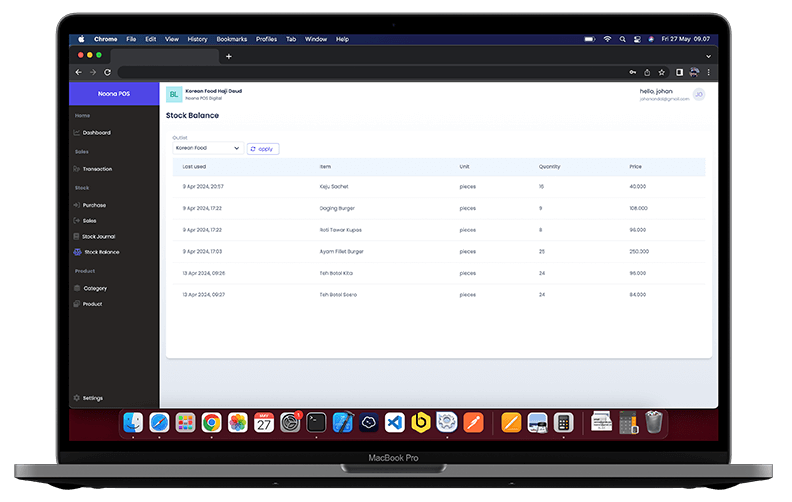Click the browser reload icon
This screenshot has height=502, width=792.
(107, 72)
